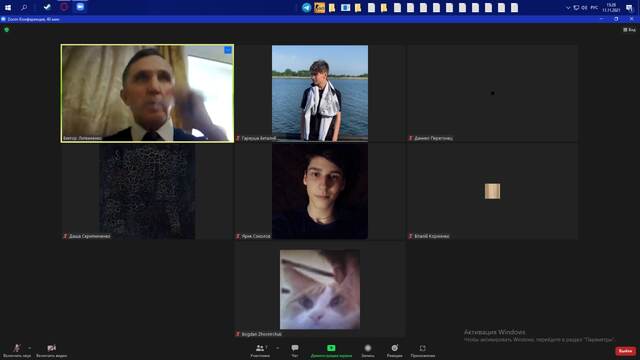Open Telegram from the taskbar

coord(306,7)
